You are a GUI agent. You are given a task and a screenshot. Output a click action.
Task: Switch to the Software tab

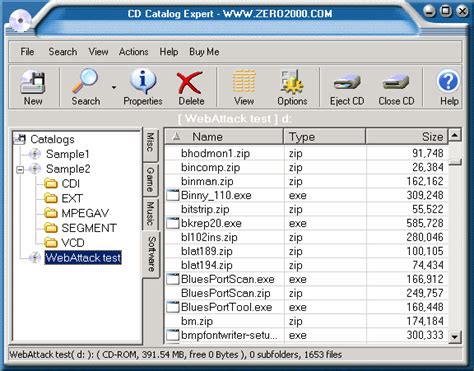pyautogui.click(x=151, y=254)
